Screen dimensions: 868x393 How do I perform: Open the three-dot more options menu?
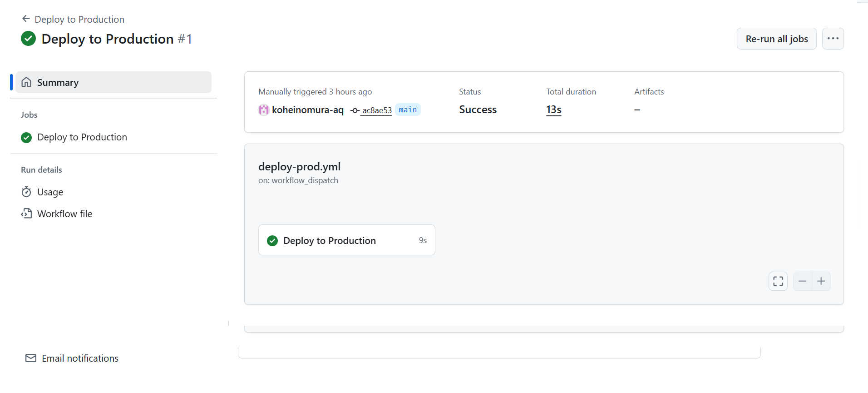(833, 39)
